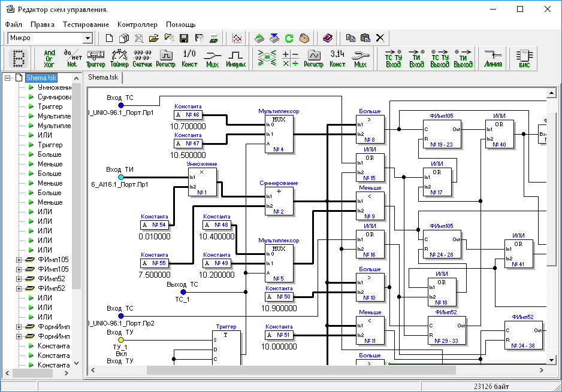
Task: Switch to the Shema.tsk document tab
Action: pos(102,78)
